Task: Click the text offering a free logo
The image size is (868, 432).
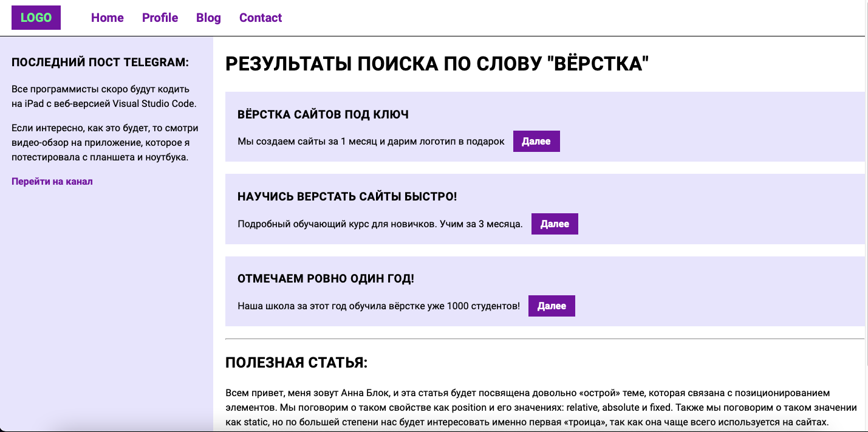Action: pyautogui.click(x=371, y=142)
